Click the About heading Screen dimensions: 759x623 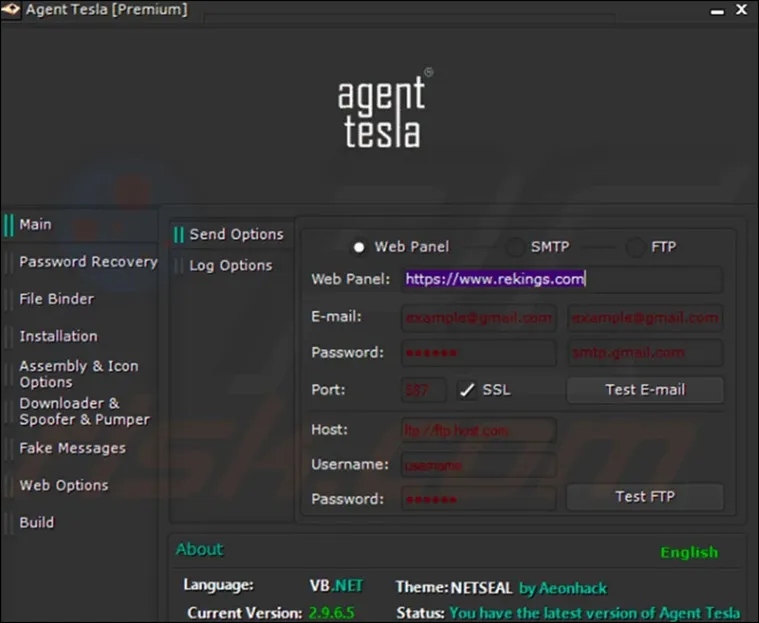(199, 549)
